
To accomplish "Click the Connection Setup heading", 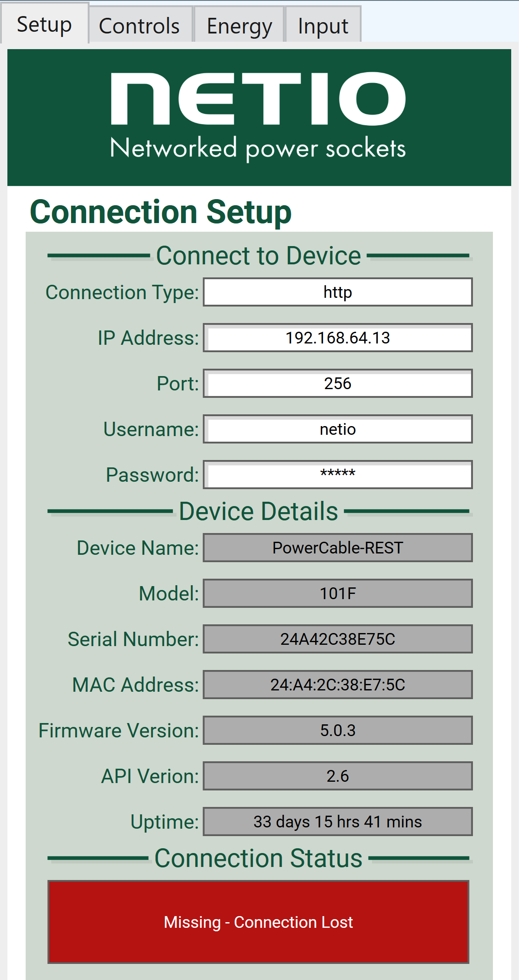I will [161, 212].
